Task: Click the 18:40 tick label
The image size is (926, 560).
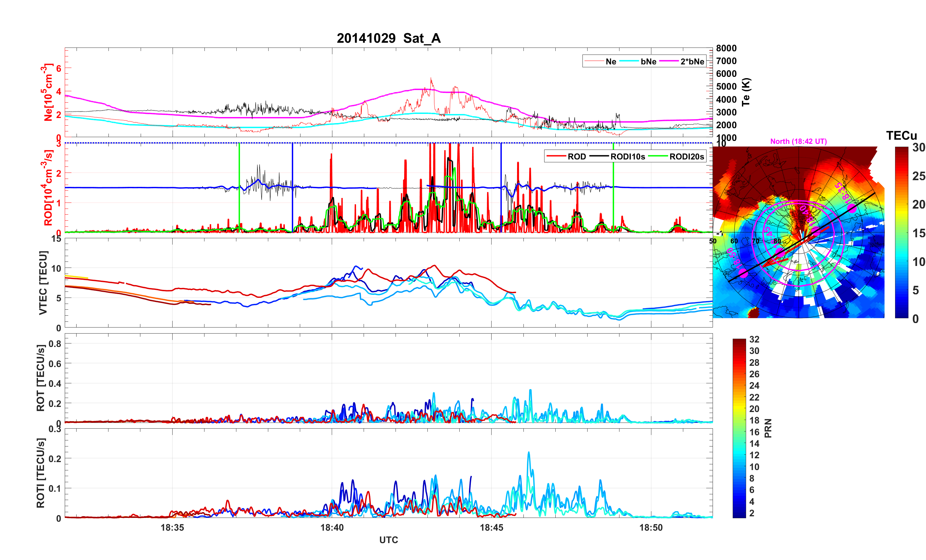Action: point(332,527)
